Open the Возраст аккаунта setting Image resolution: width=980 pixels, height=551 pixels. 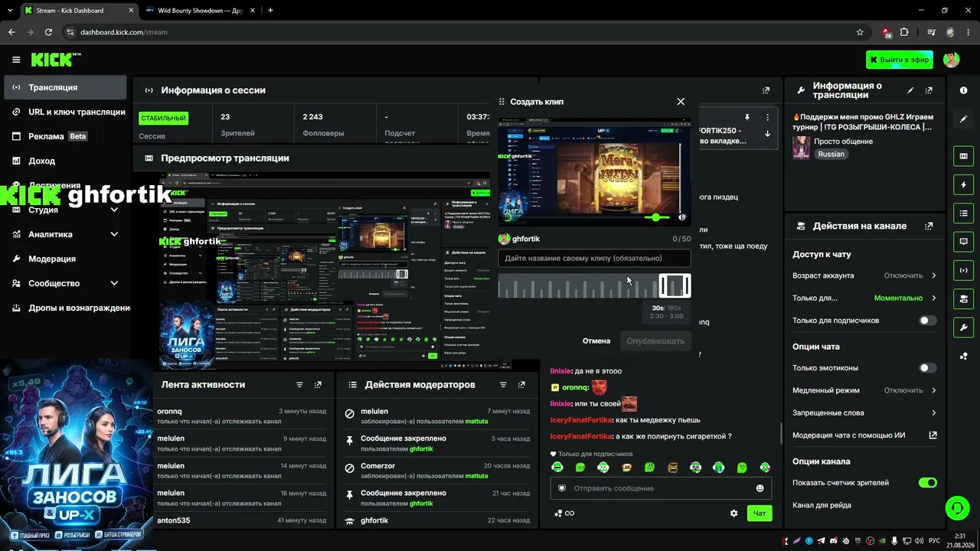click(x=864, y=275)
